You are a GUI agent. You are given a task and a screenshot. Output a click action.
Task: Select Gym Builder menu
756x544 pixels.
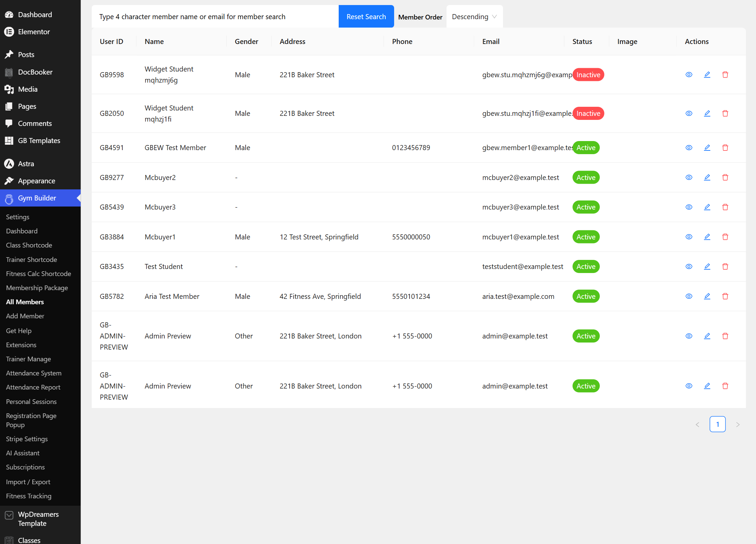40,198
